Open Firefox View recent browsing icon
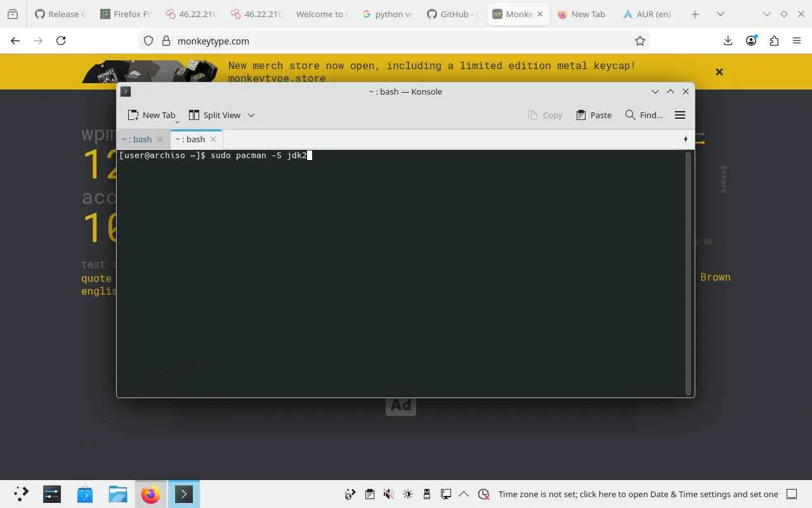Viewport: 812px width, 508px height. [x=13, y=14]
